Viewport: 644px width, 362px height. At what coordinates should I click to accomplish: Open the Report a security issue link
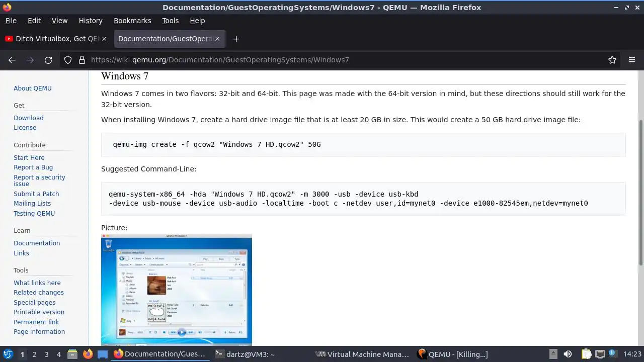[x=39, y=180]
